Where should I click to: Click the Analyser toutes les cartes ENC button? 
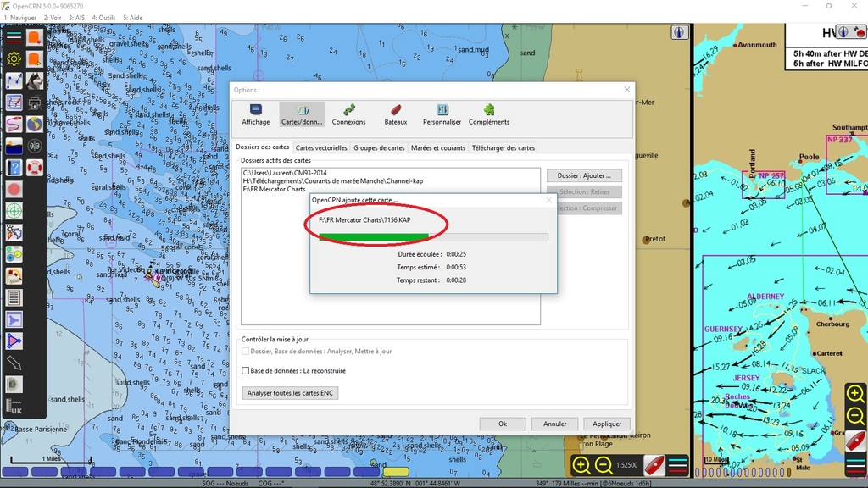point(290,393)
